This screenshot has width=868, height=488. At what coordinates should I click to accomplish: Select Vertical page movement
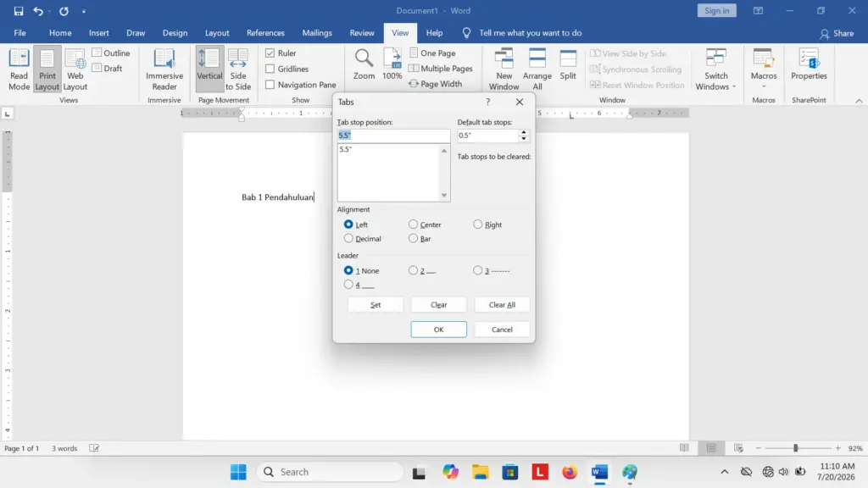tap(209, 69)
